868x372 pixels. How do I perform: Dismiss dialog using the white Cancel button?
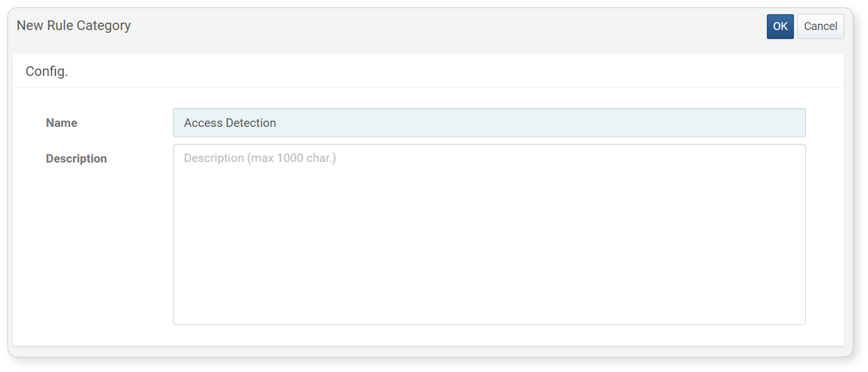pyautogui.click(x=820, y=26)
